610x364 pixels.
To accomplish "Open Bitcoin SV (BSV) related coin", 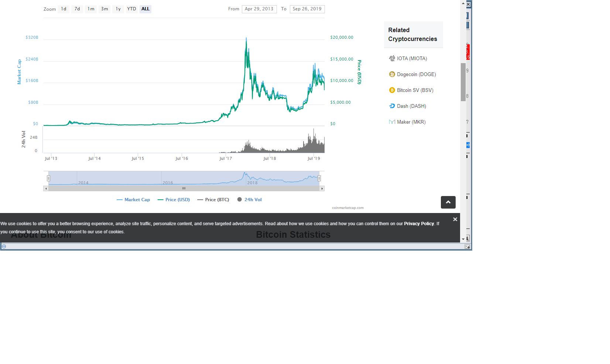I will (x=415, y=90).
